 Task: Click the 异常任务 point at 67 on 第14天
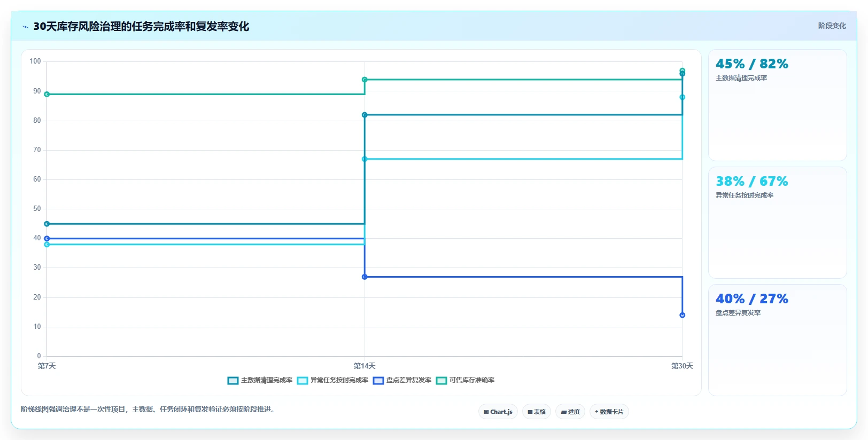(365, 159)
